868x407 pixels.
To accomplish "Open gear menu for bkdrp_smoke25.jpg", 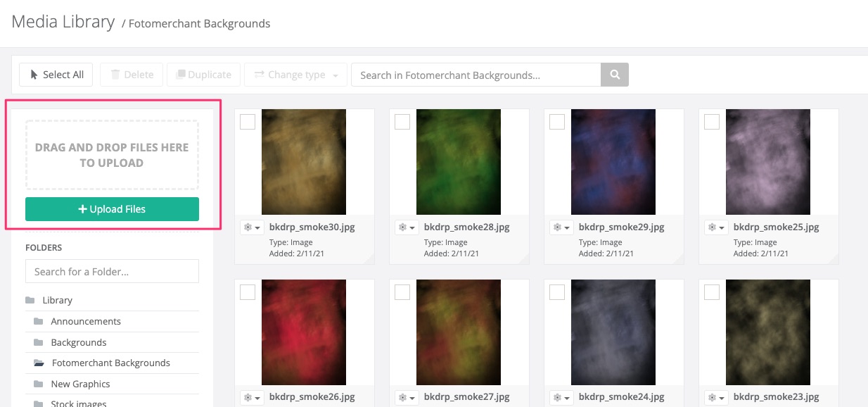I will coord(716,227).
